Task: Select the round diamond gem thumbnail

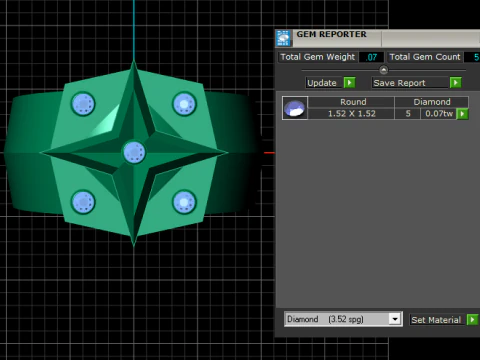Action: [x=295, y=108]
